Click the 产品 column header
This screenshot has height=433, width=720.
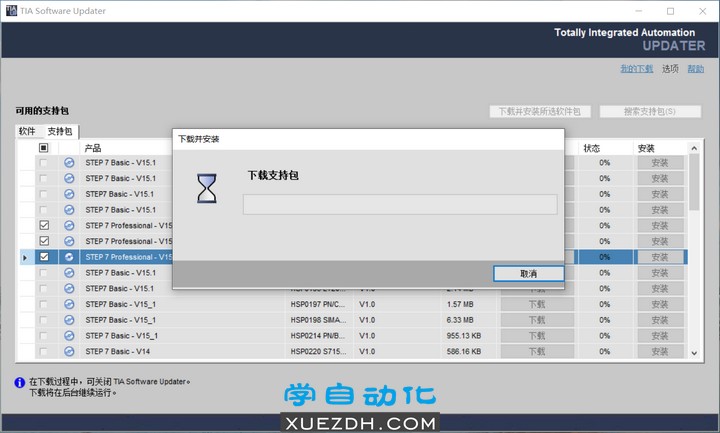coord(93,148)
